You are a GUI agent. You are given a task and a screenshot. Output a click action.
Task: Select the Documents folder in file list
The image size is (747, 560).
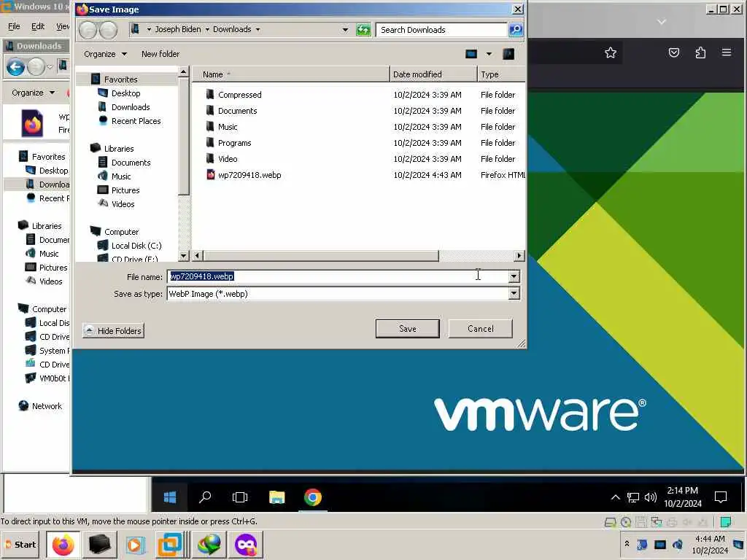[237, 111]
